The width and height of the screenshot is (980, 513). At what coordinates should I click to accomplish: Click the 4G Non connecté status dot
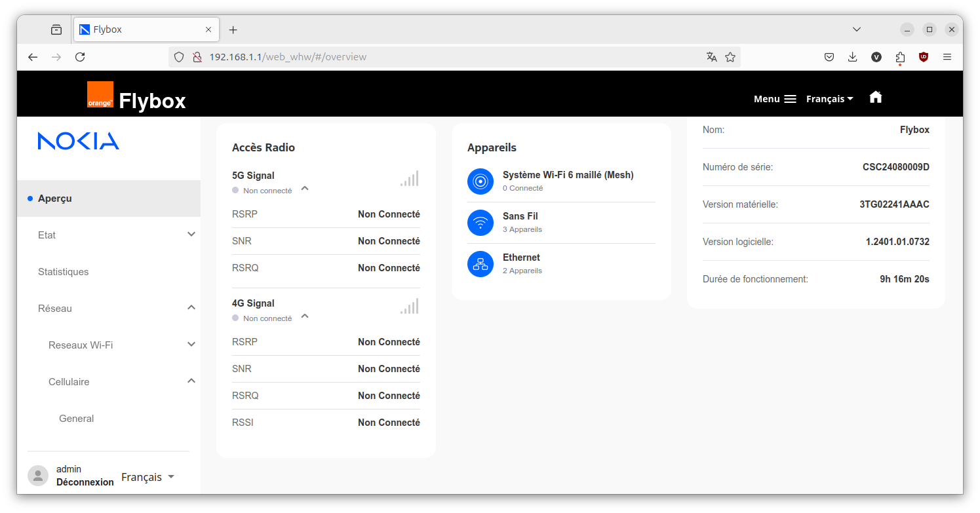(x=235, y=318)
